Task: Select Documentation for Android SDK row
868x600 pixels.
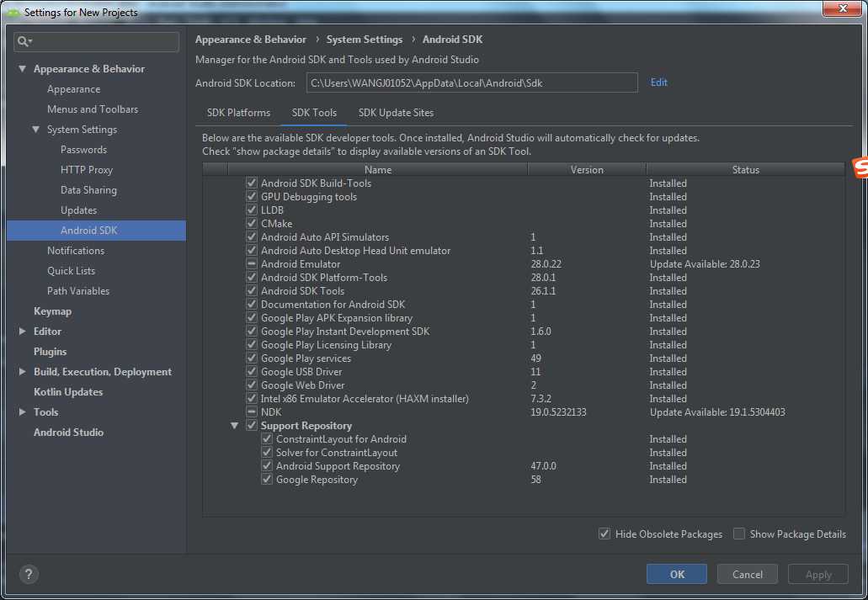Action: pyautogui.click(x=524, y=305)
